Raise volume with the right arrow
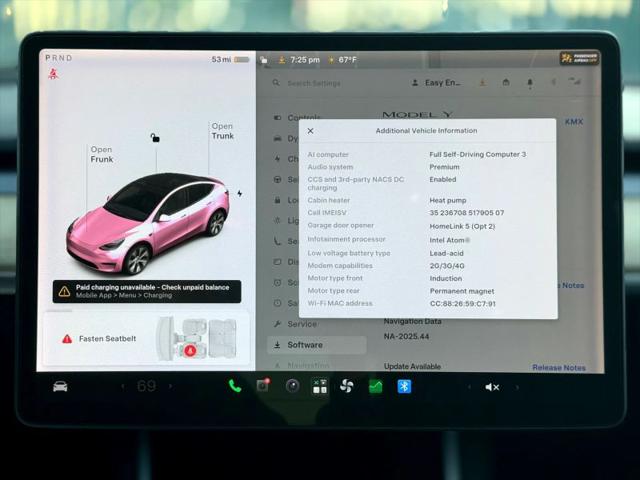The height and width of the screenshot is (480, 640). tap(517, 387)
